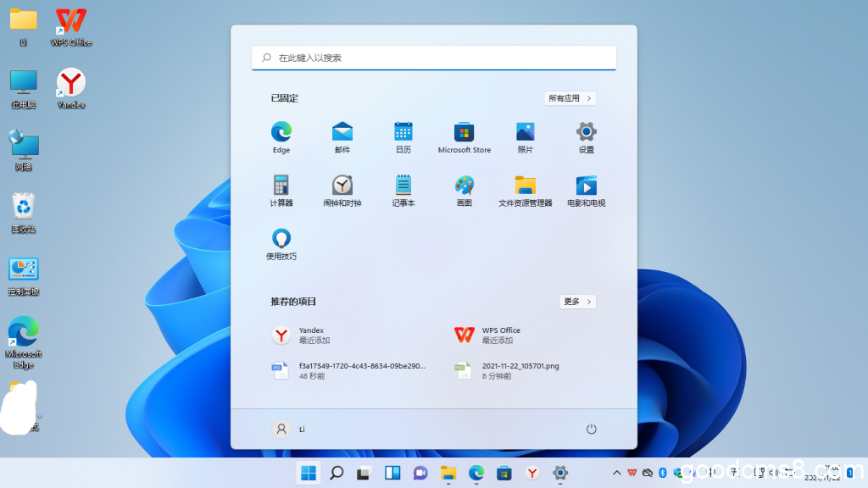Select Control Panel (控制面板) desktop icon
Image resolution: width=868 pixels, height=488 pixels.
[23, 276]
